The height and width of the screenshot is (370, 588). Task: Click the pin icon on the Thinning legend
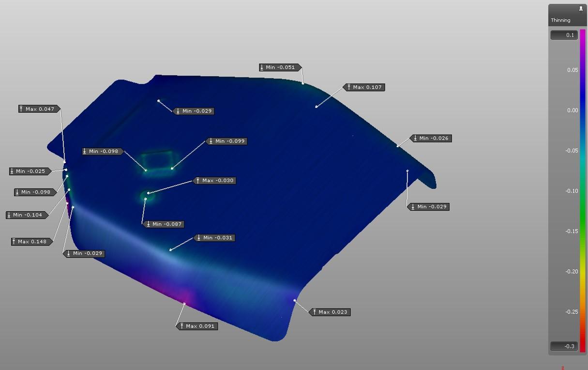point(581,9)
